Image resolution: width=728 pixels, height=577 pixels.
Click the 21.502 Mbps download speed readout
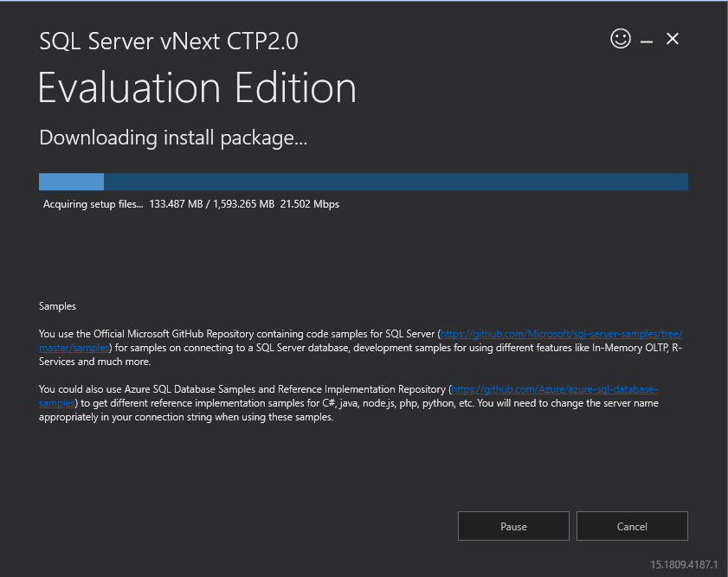[310, 205]
